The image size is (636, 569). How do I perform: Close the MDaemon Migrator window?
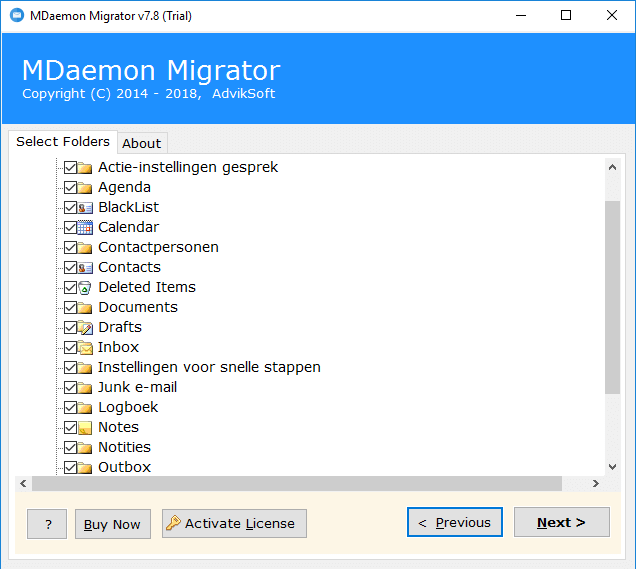coord(612,16)
